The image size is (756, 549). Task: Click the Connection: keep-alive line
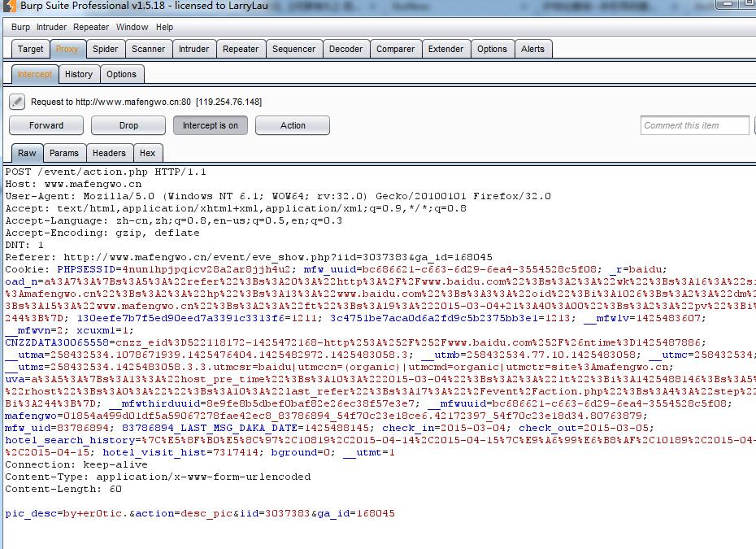point(76,464)
